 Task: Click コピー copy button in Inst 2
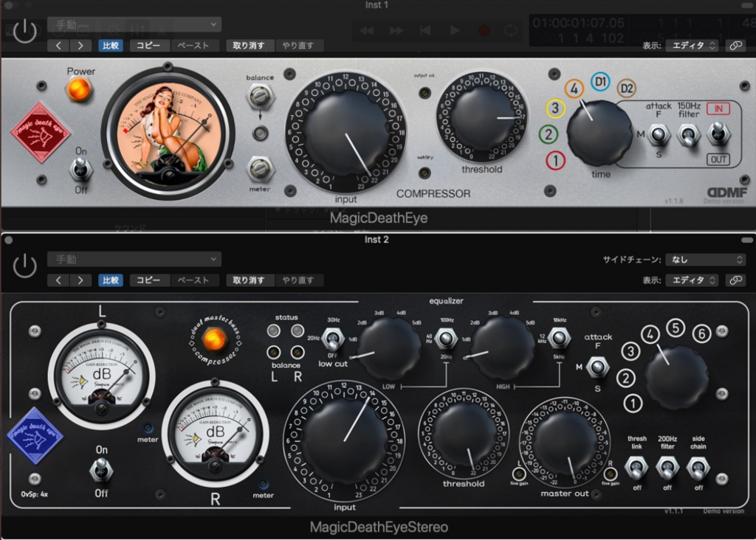[x=148, y=280]
